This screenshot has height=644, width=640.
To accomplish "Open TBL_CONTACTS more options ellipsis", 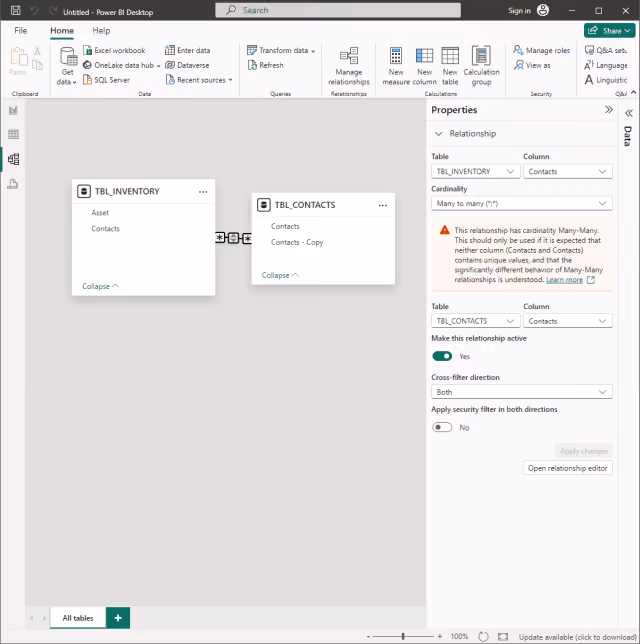I will point(382,205).
